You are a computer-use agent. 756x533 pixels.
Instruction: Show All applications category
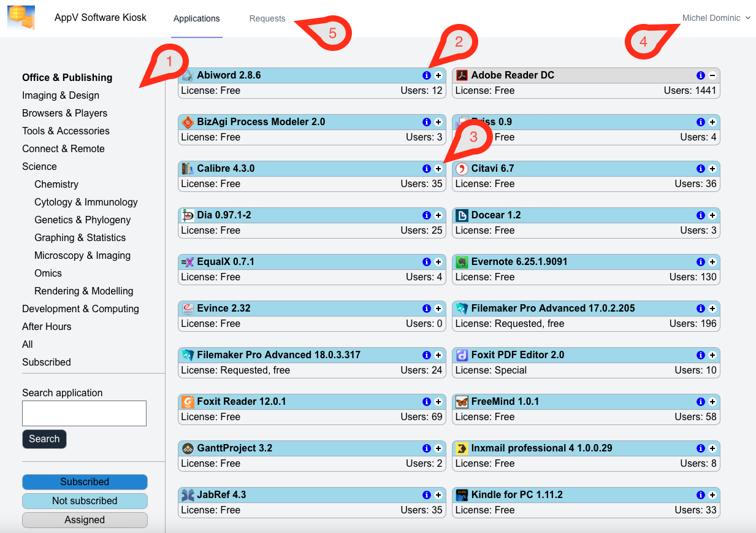coord(28,344)
